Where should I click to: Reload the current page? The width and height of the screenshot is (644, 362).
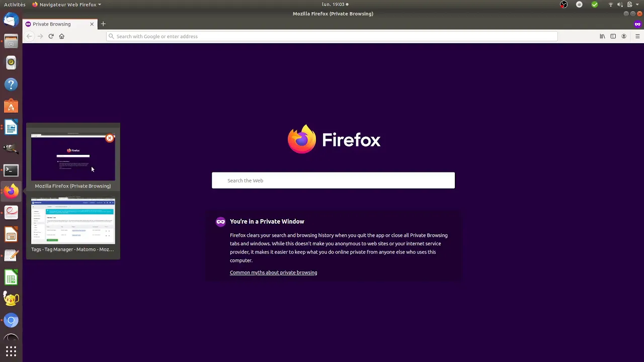point(51,36)
